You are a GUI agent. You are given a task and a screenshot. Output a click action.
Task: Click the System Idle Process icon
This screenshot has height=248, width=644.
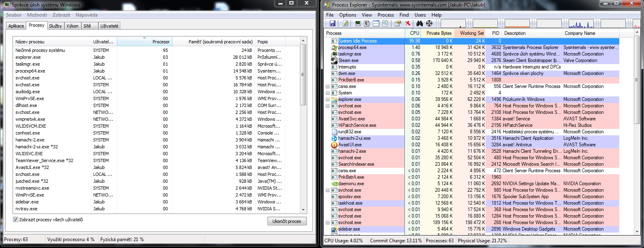click(334, 41)
